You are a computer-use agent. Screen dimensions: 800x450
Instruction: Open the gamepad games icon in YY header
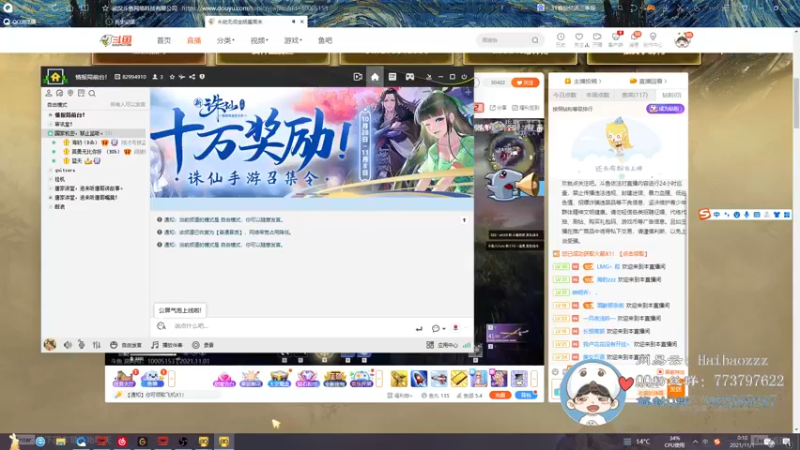pos(410,77)
